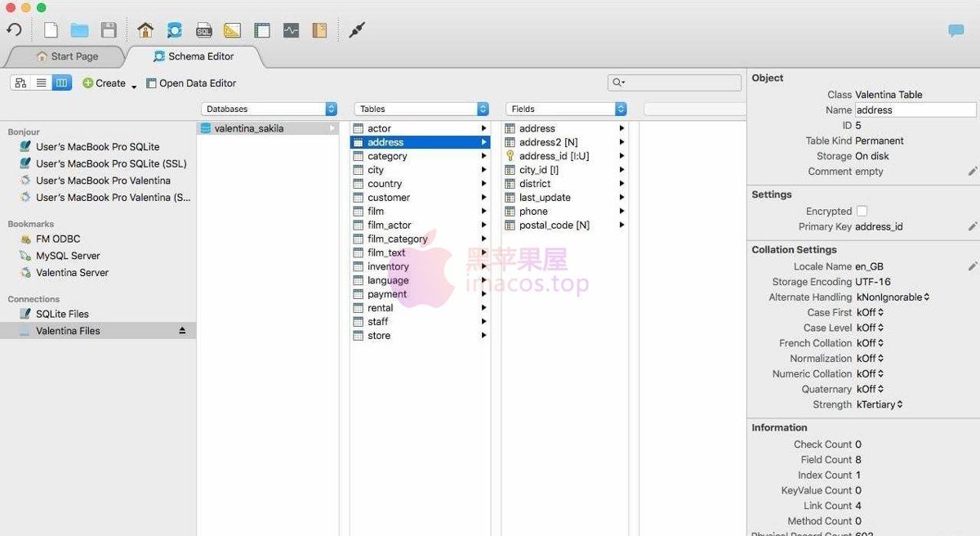Expand the phone field arrow
The image size is (980, 536).
[621, 212]
